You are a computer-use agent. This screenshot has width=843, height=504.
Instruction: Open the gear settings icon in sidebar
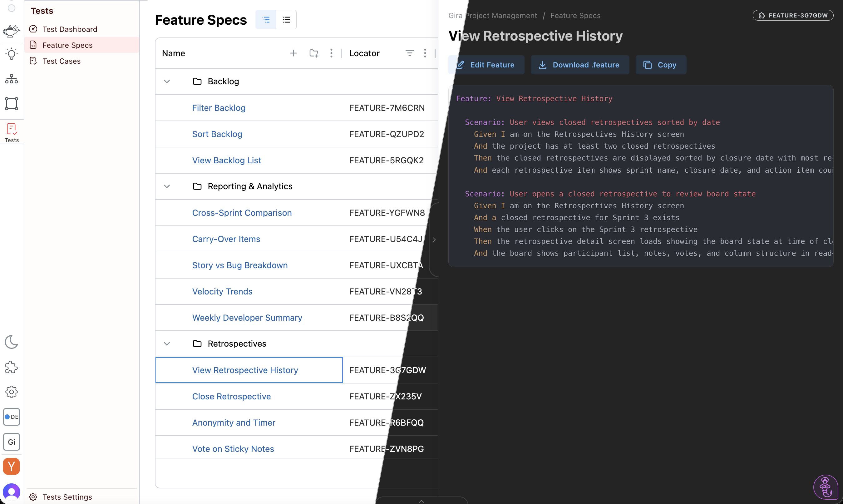(x=12, y=392)
